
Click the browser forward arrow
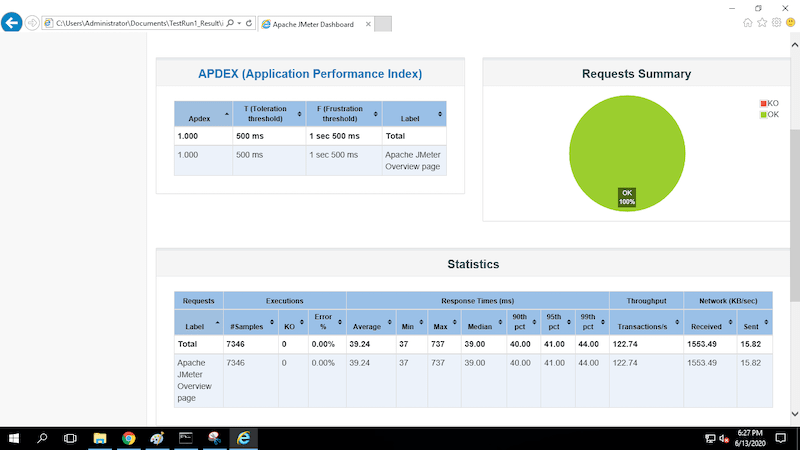point(32,23)
